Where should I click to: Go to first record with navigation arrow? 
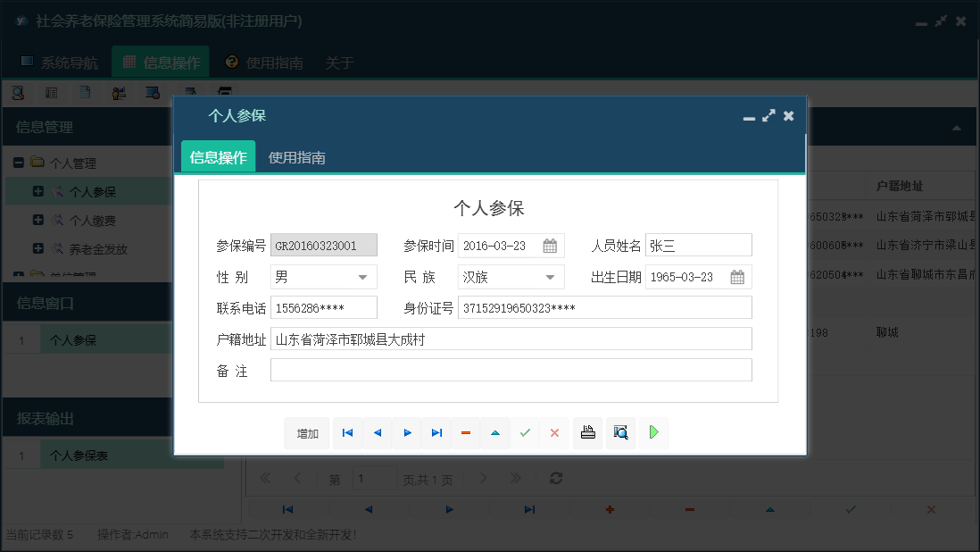[x=347, y=432]
